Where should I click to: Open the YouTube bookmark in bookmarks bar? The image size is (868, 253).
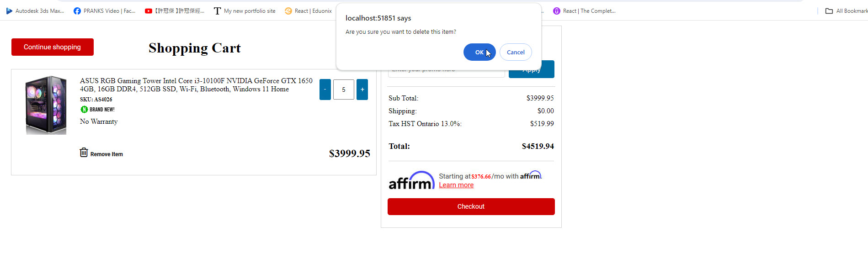point(175,11)
